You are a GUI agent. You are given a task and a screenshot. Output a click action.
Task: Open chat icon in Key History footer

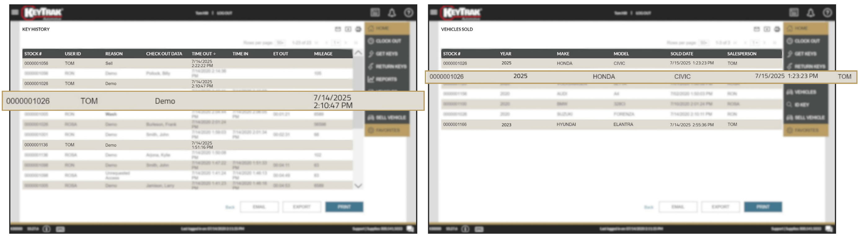(x=410, y=229)
